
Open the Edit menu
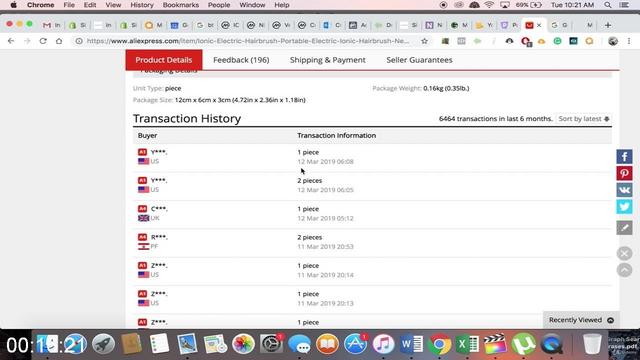(90, 5)
